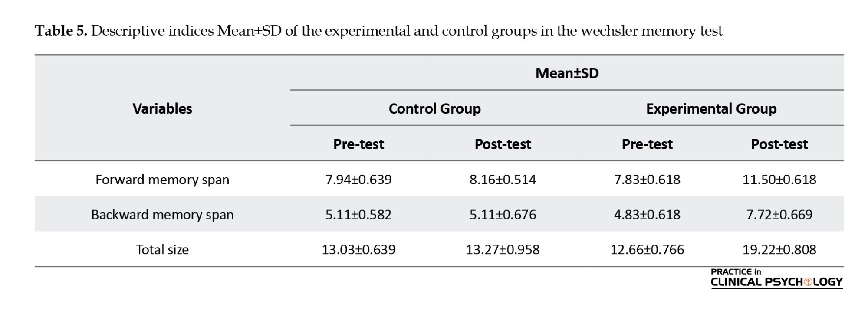Select the Total size row label

tap(162, 250)
